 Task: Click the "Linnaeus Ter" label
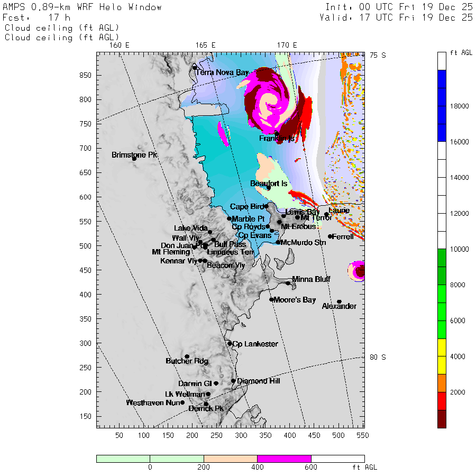pyautogui.click(x=231, y=252)
